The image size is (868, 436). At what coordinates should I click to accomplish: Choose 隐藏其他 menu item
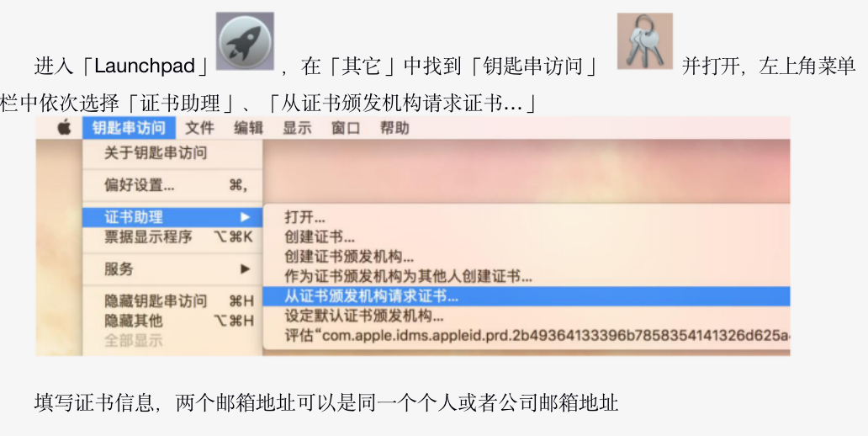[x=172, y=321]
